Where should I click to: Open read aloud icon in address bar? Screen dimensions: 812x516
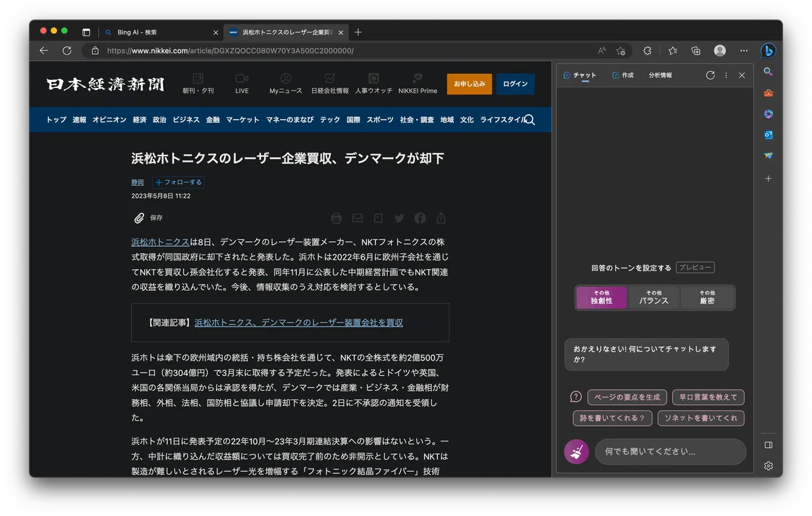click(x=602, y=51)
